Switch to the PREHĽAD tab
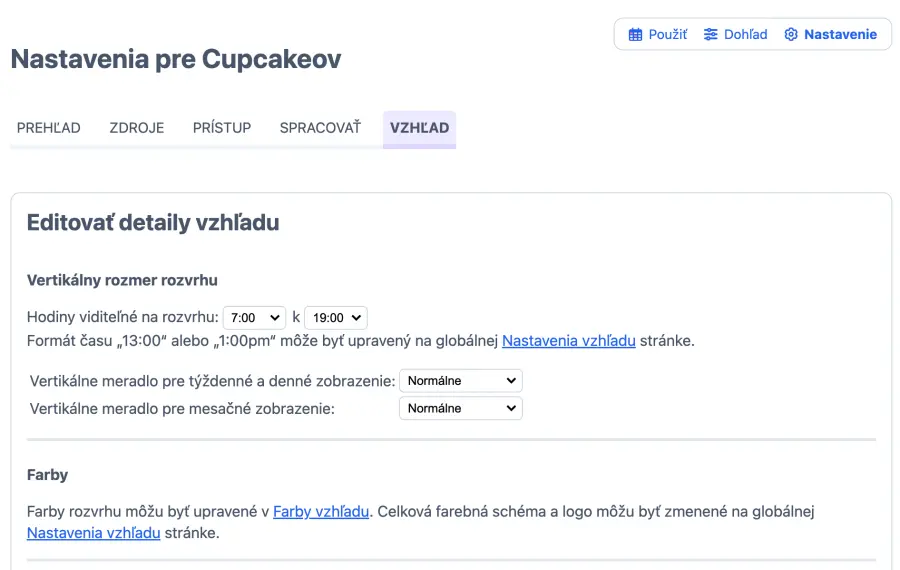Screen dimensions: 900x570 tap(49, 128)
